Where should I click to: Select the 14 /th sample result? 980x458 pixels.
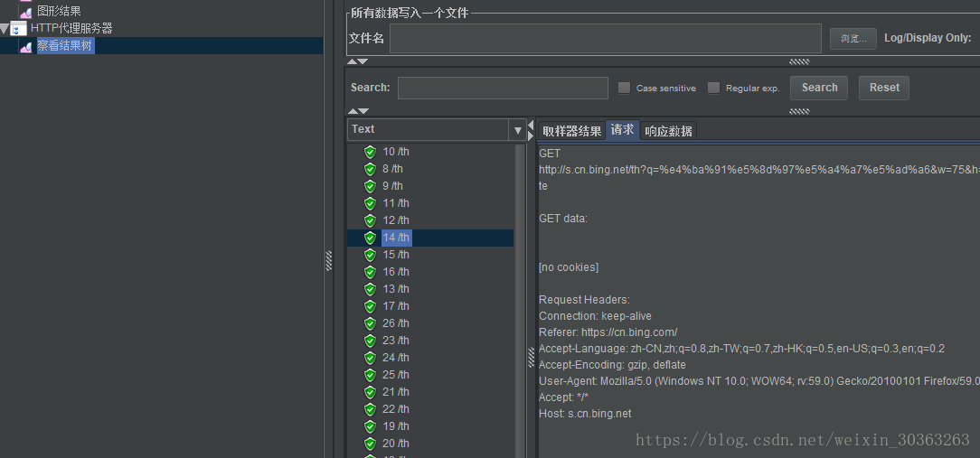[x=396, y=238]
